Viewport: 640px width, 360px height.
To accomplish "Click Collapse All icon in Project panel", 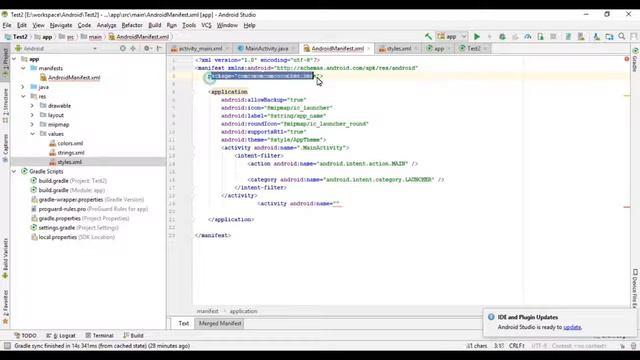I will (x=133, y=49).
